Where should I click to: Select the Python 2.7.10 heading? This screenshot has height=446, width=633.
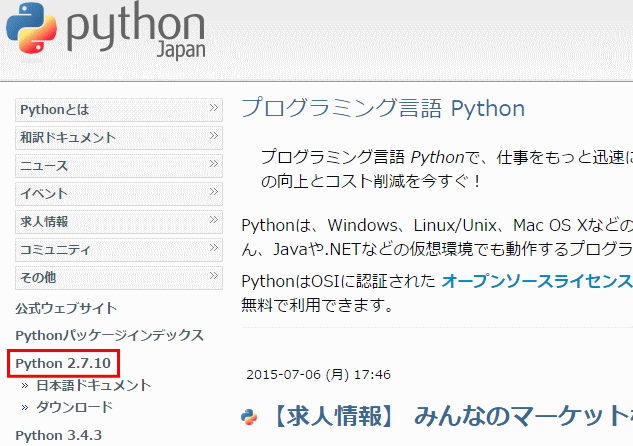click(x=63, y=363)
